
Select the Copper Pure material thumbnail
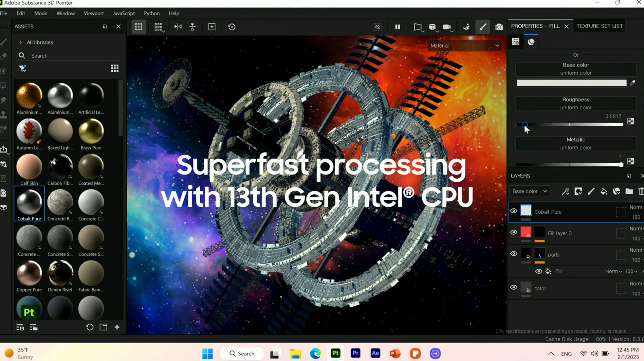click(x=29, y=276)
